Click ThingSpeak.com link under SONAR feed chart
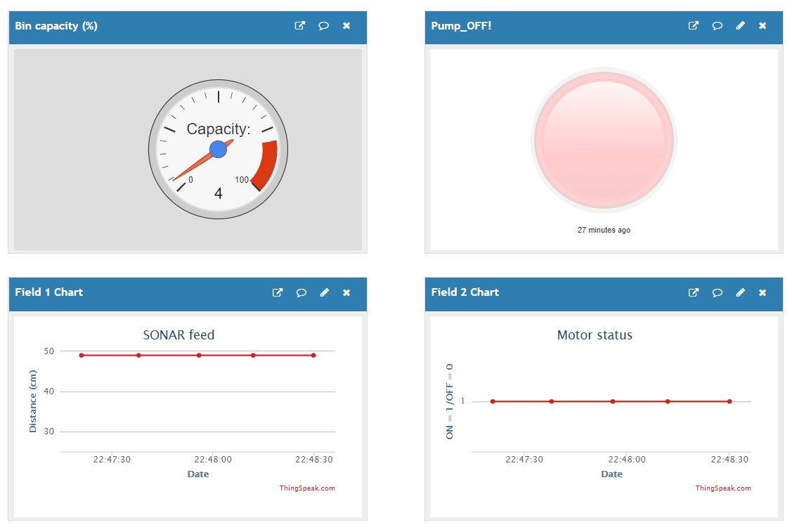The height and width of the screenshot is (532, 792). pos(307,488)
